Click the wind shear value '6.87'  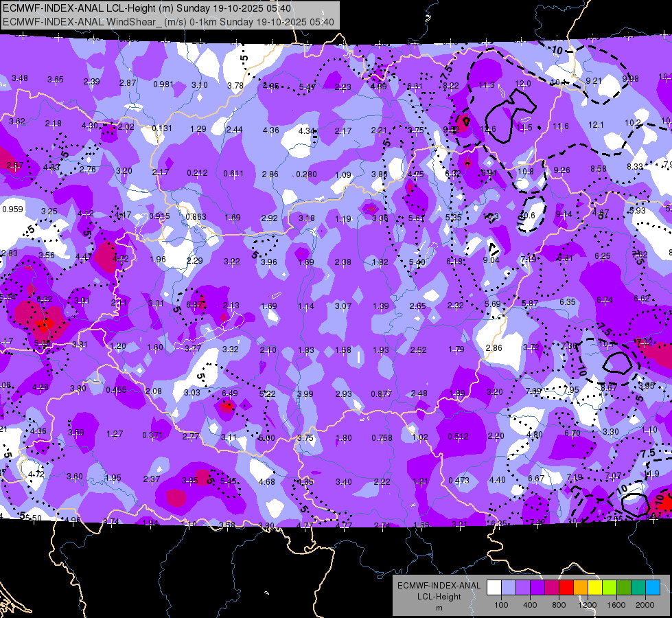tap(195, 304)
